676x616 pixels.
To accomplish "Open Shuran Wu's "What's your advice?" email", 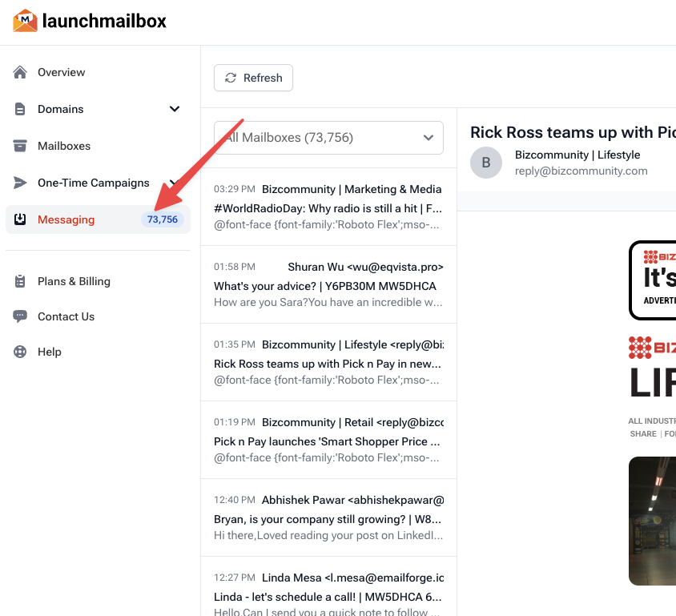I will click(x=328, y=284).
